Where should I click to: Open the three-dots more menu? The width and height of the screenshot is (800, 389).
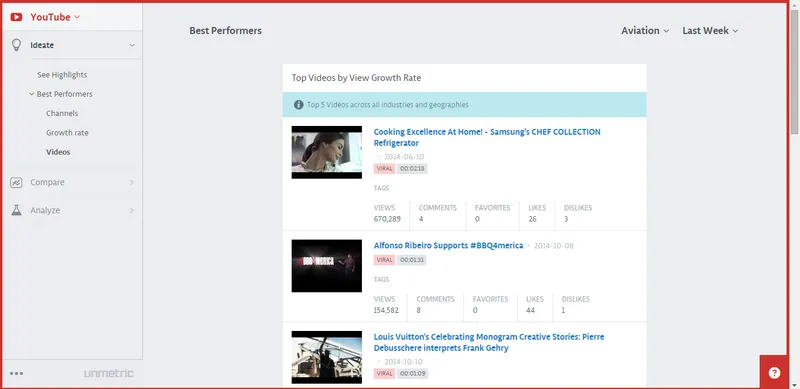16,373
